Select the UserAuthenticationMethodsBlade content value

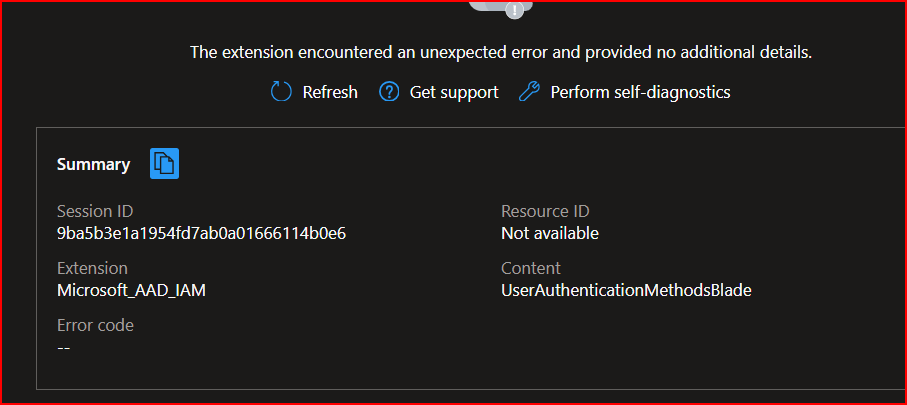tap(626, 290)
